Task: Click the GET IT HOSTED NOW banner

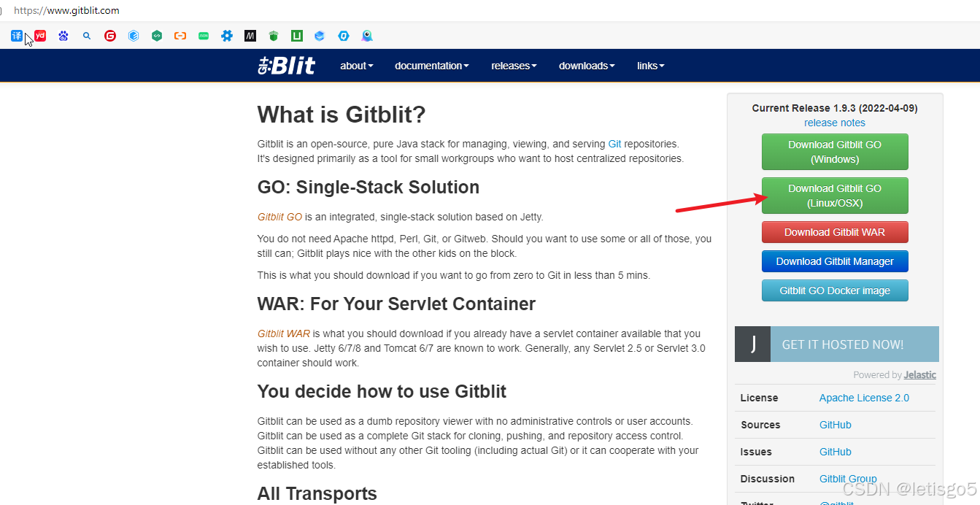Action: point(837,344)
